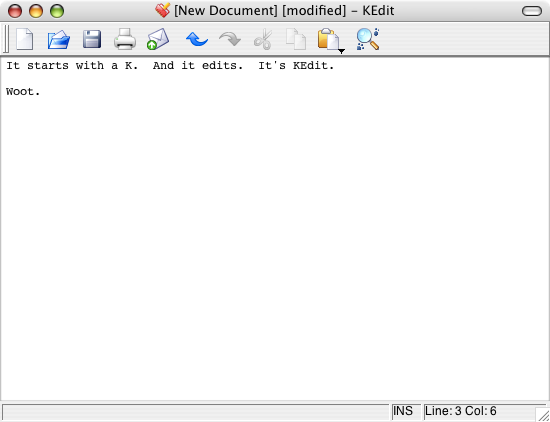Click the grayed-out redo arrow
Viewport: 550px width, 422px height.
coord(230,39)
